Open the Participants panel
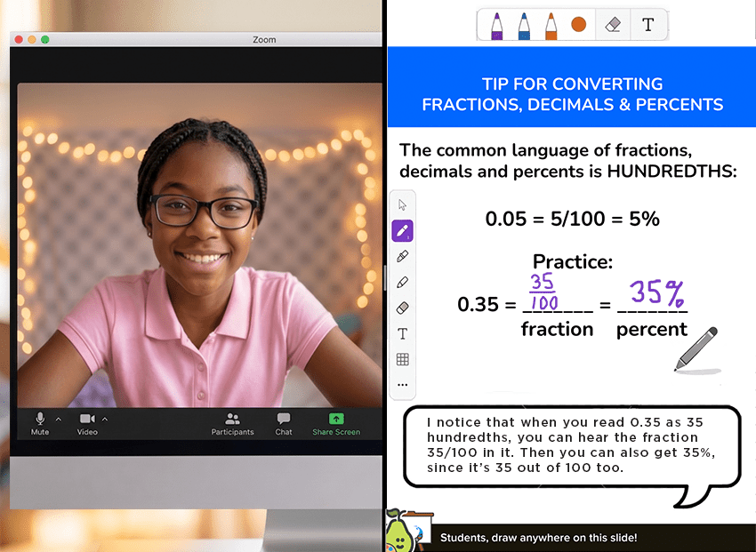This screenshot has height=552, width=756. [x=232, y=424]
